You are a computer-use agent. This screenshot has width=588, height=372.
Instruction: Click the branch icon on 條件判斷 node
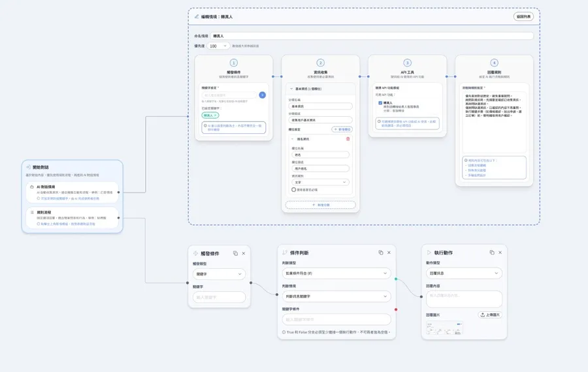pos(285,253)
